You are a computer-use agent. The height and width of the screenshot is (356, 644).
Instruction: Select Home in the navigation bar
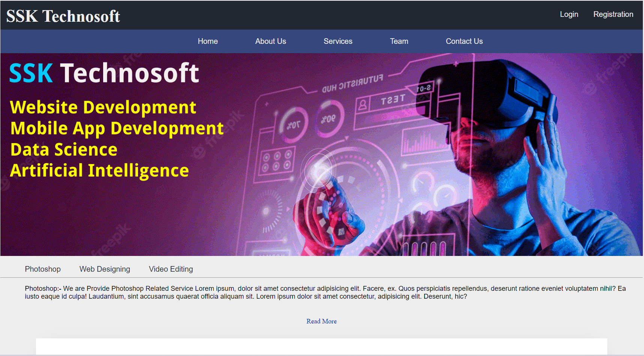pos(208,41)
